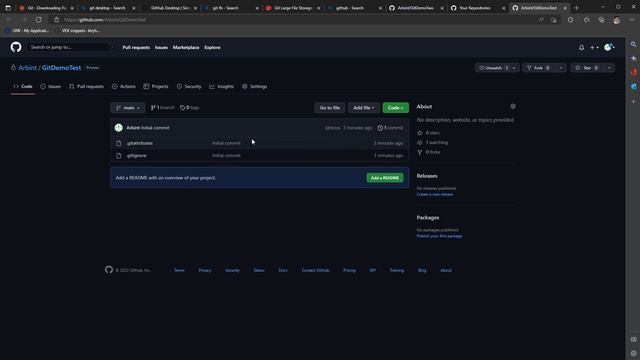Open the user avatar menu
The image size is (640, 360).
coord(609,47)
